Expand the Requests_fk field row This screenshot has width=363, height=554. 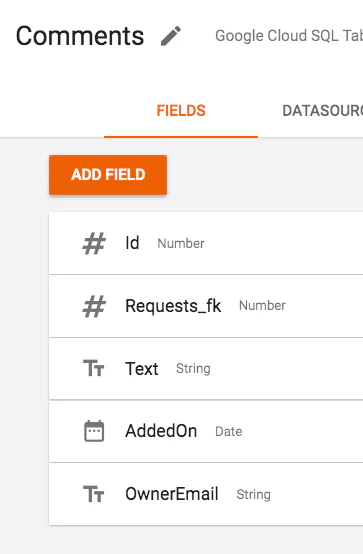(206, 306)
